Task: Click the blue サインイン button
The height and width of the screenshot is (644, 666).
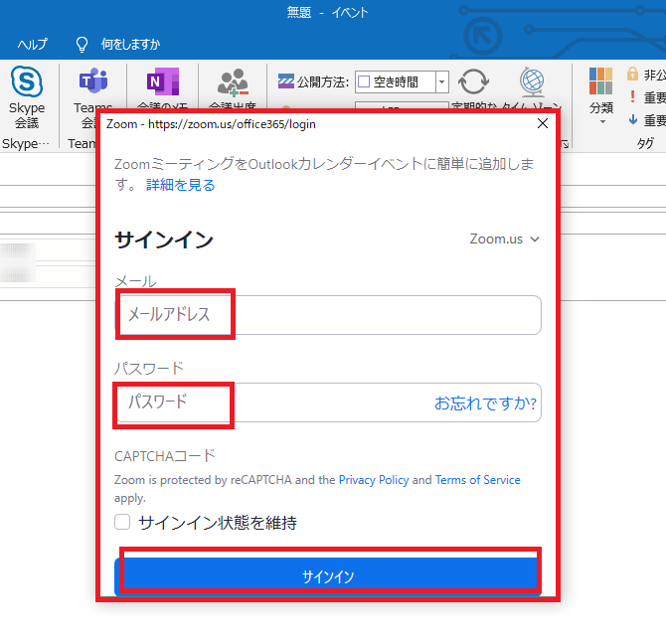Action: pos(328,576)
